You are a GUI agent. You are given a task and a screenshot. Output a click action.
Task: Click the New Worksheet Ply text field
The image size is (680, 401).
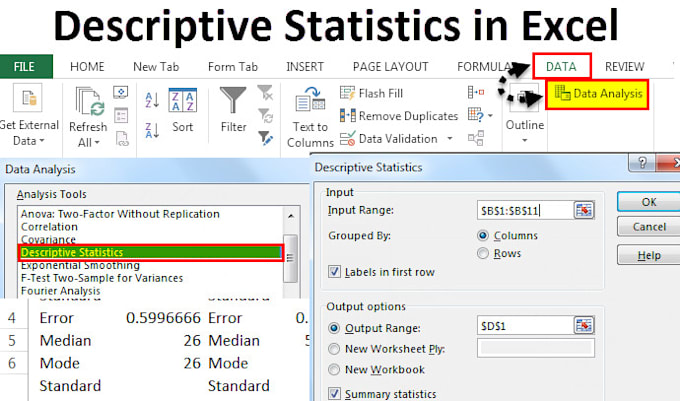pos(536,349)
